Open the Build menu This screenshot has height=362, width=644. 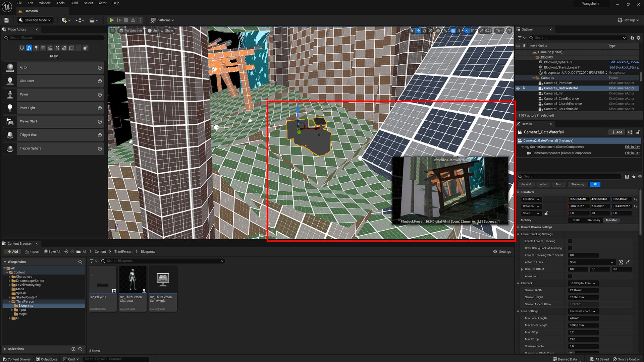pos(74,3)
